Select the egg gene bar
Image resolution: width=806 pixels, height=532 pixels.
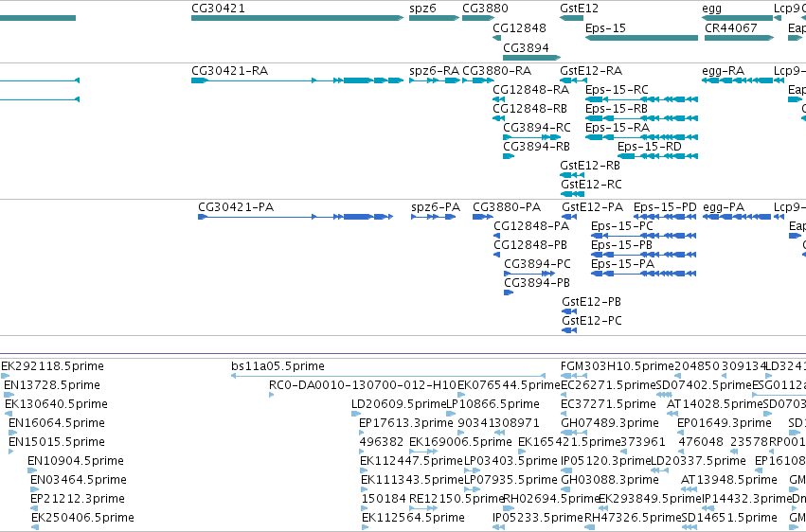(737, 18)
